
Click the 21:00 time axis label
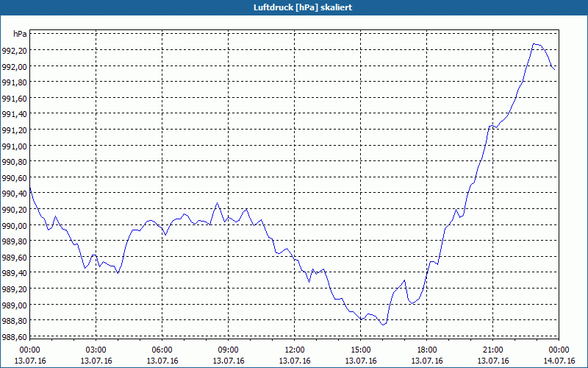pos(492,350)
